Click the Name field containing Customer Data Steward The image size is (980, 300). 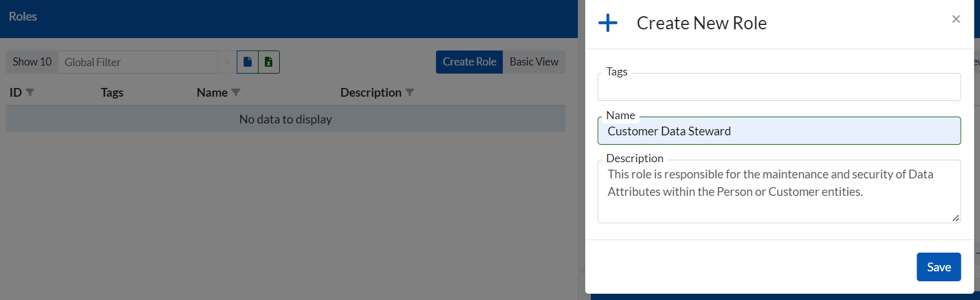(x=778, y=131)
